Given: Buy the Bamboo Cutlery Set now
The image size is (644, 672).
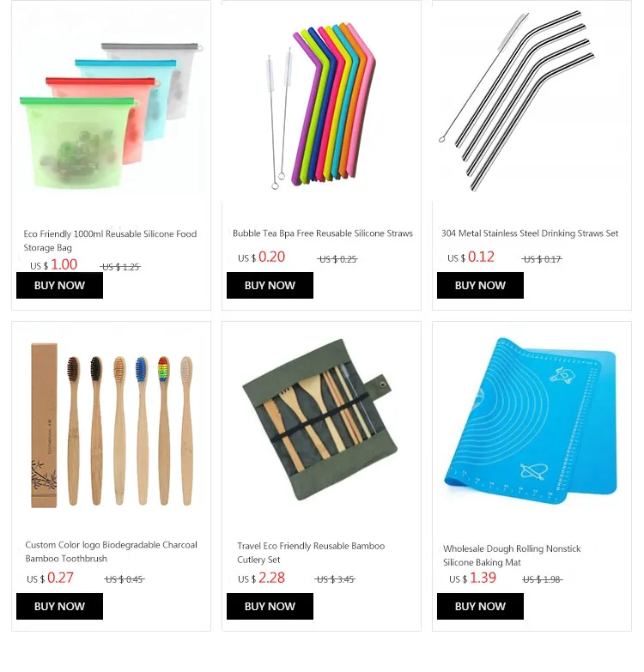Looking at the screenshot, I should pos(270,607).
